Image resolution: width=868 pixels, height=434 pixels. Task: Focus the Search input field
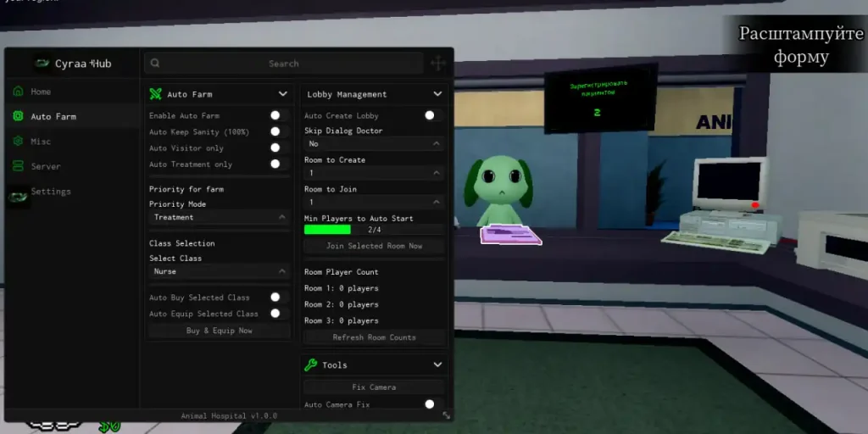284,64
